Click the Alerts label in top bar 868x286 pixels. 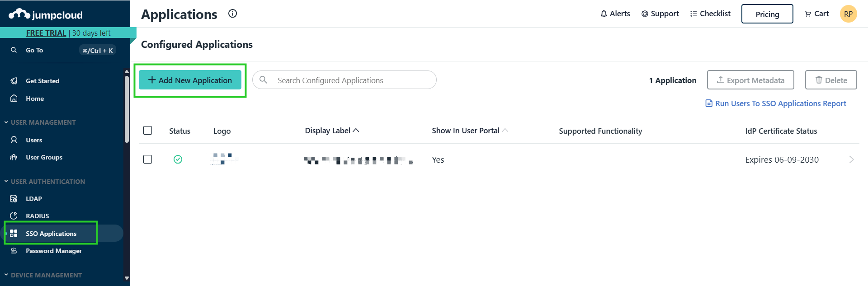click(620, 14)
